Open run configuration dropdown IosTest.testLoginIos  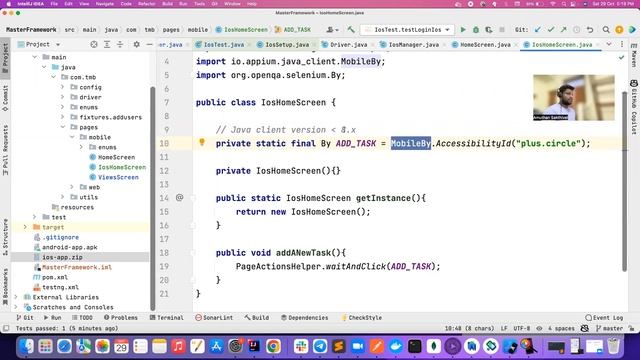407,30
